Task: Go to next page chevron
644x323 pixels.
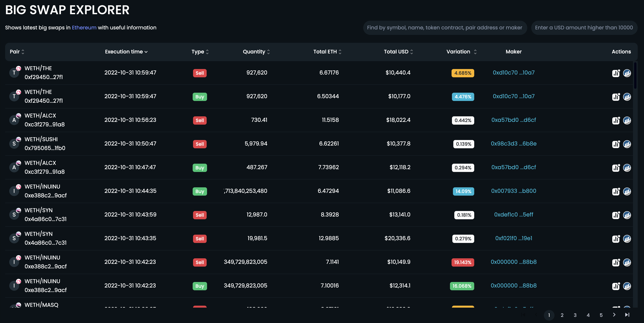Action: click(x=614, y=315)
